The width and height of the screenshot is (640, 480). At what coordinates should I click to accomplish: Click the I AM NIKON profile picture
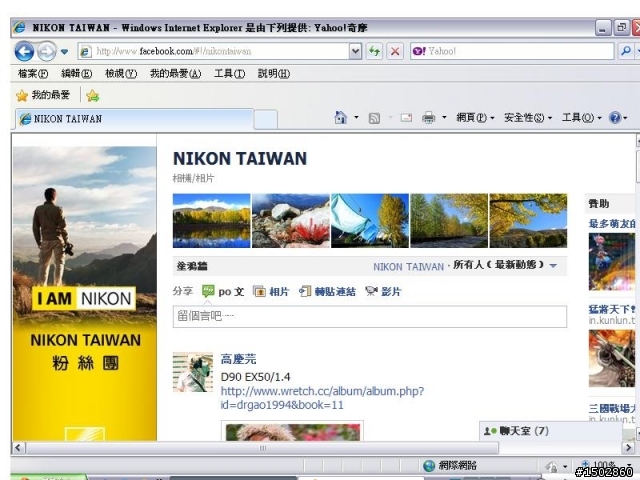84,293
